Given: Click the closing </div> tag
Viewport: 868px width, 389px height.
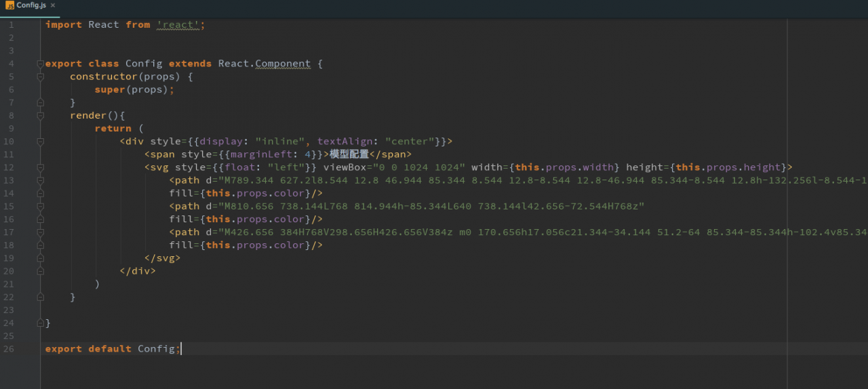Looking at the screenshot, I should click(x=138, y=271).
